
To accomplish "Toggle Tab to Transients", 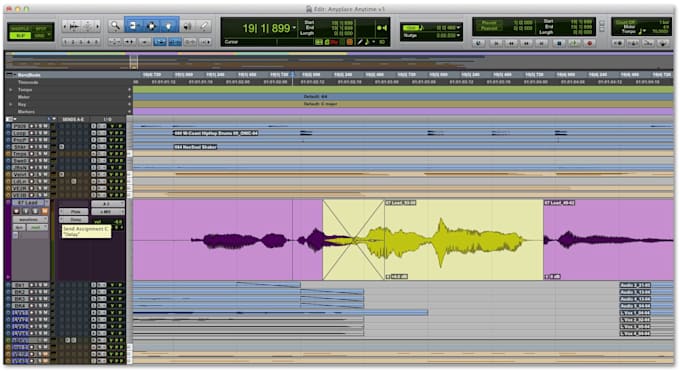I will 129,42.
